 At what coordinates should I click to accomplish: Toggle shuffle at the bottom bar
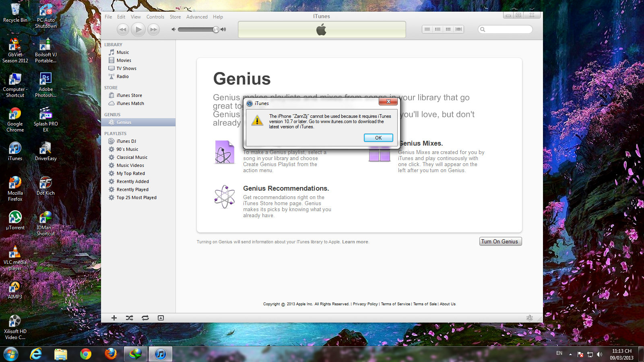pos(129,318)
